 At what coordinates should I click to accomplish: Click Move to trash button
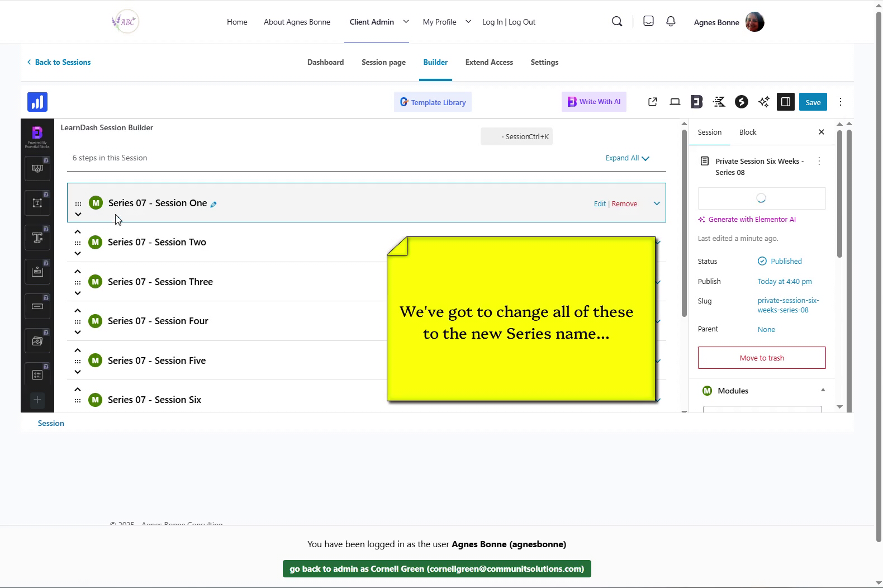pyautogui.click(x=761, y=358)
